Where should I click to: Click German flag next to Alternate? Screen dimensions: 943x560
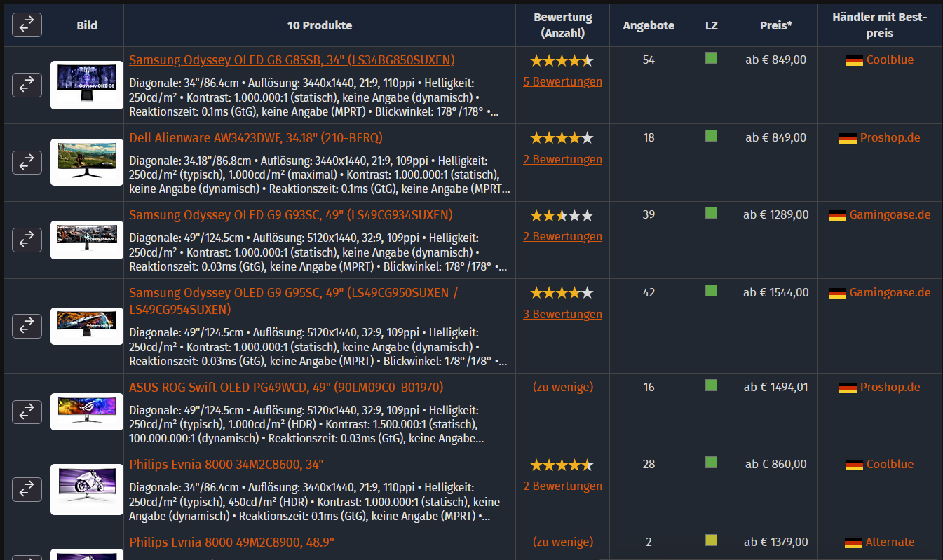click(x=854, y=542)
